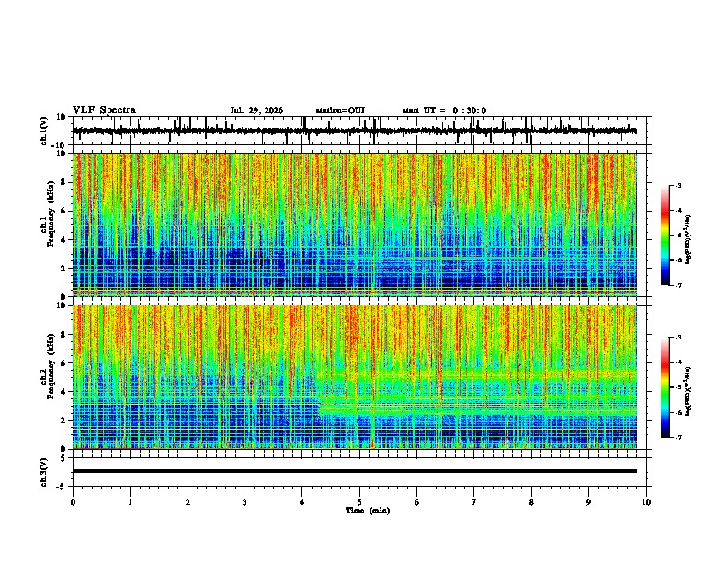Click the "VLF Spectra" plot title
This screenshot has height=563, width=728.
(104, 110)
